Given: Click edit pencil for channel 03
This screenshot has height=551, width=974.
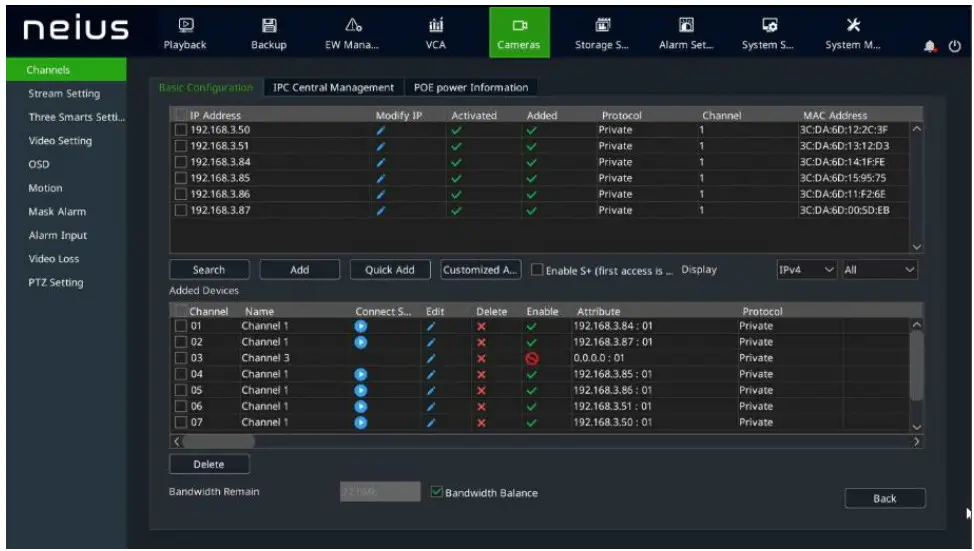Looking at the screenshot, I should pos(431,358).
